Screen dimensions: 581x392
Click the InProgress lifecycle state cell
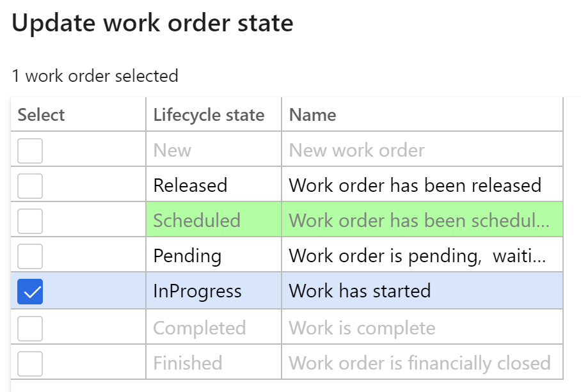[x=214, y=290]
